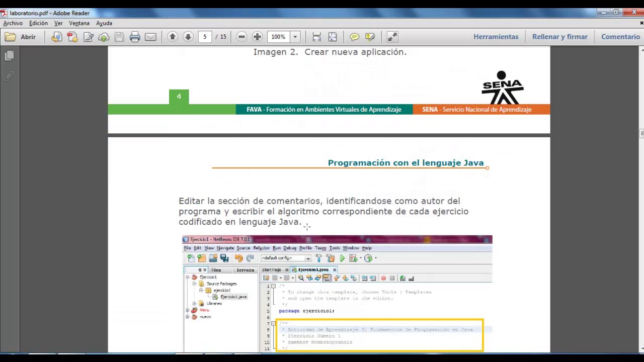Open the Ventana menu
The image size is (644, 362).
79,23
